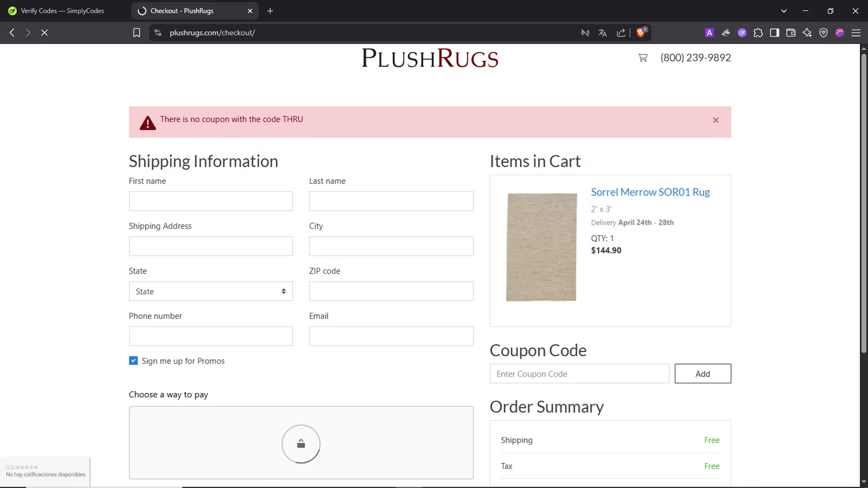Share this page via share icon
This screenshot has width=868, height=488.
[621, 33]
